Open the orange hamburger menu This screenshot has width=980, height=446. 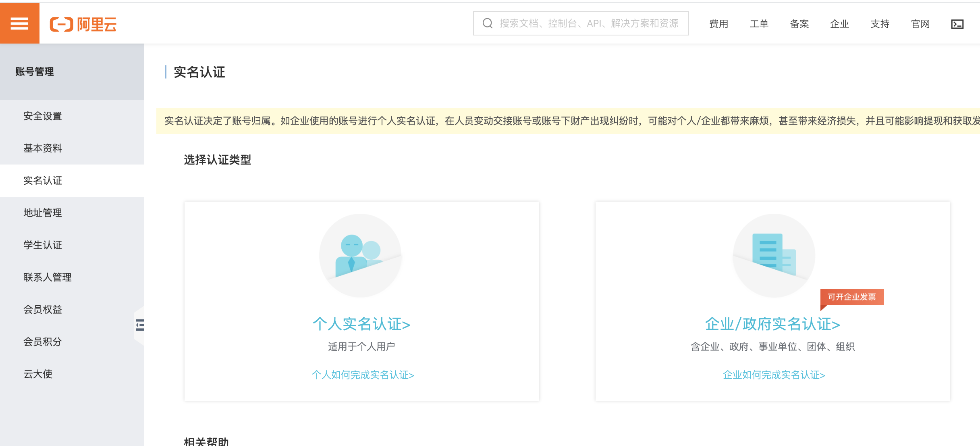(x=19, y=24)
